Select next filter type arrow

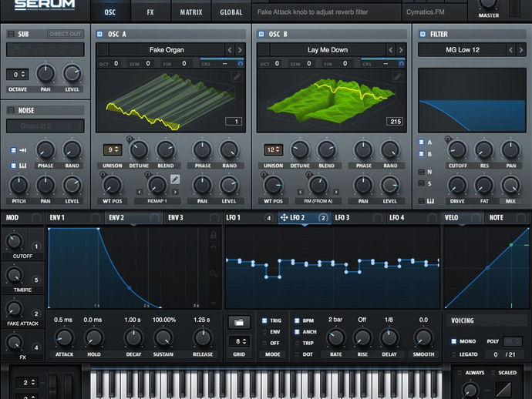pos(520,50)
